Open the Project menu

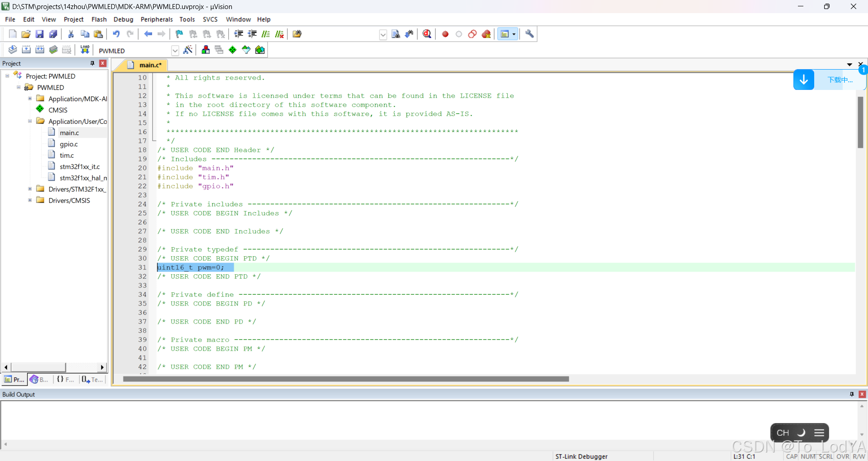(74, 19)
